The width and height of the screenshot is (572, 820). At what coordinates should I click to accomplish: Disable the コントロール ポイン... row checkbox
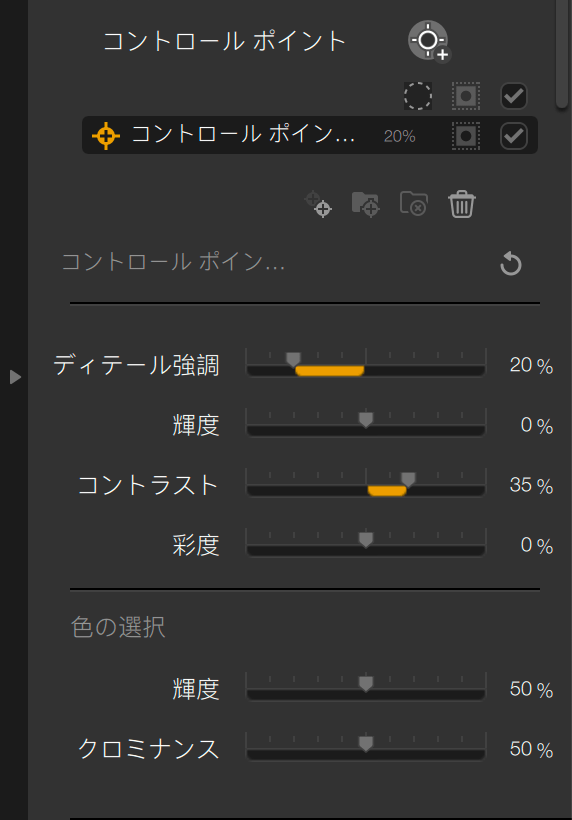coord(514,136)
